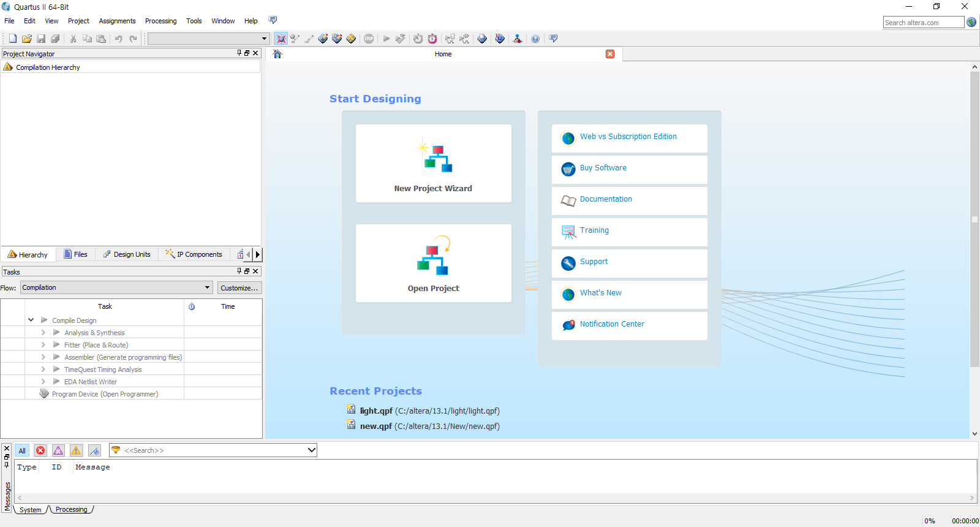Expand Analysis & Synthesis task

pos(43,332)
